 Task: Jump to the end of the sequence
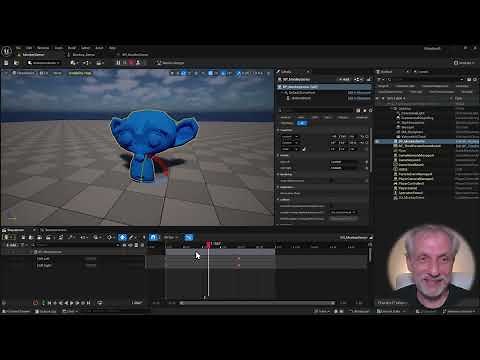click(88, 303)
